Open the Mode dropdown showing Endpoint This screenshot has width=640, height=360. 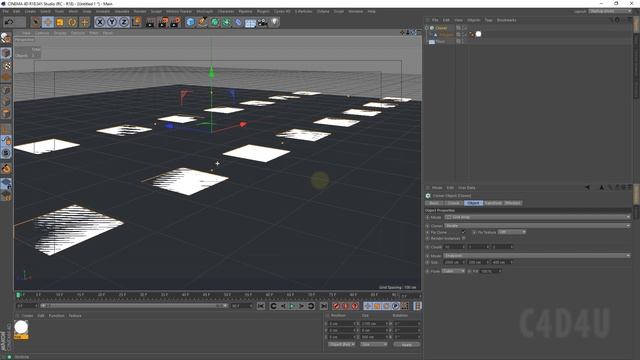pos(537,256)
